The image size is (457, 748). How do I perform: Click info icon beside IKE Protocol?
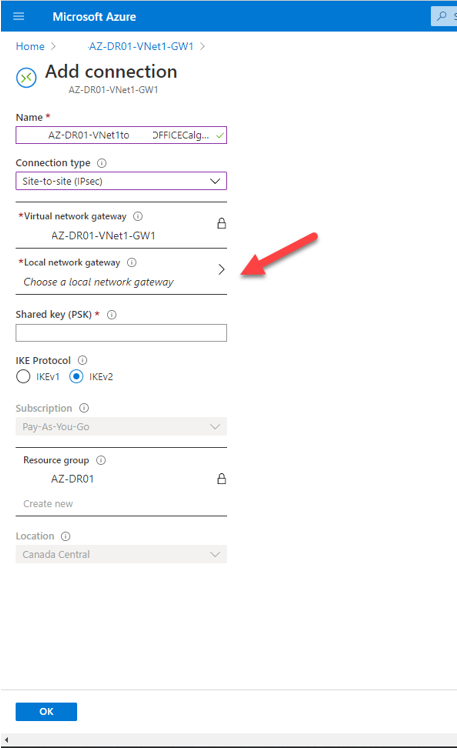tap(83, 360)
